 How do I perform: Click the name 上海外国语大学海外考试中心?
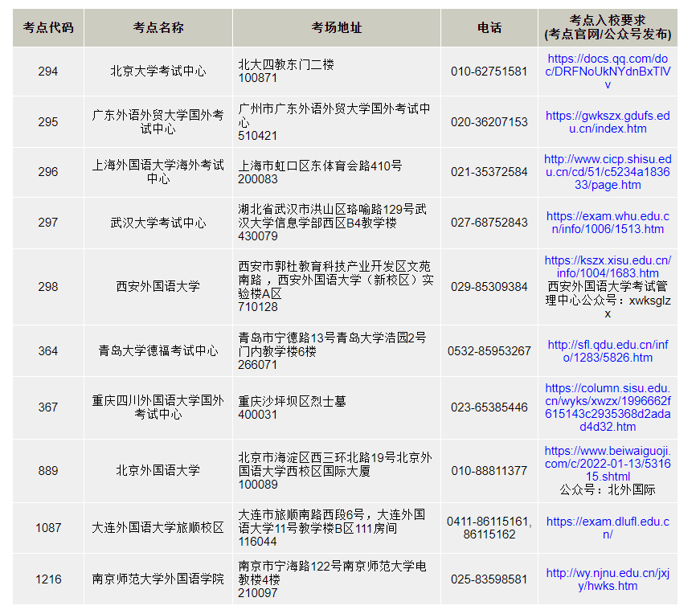pyautogui.click(x=158, y=172)
